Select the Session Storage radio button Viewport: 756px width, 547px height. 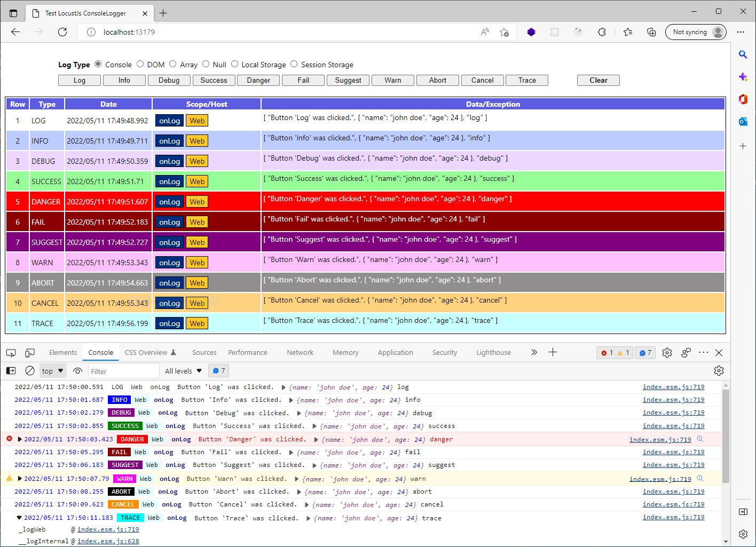(x=294, y=64)
